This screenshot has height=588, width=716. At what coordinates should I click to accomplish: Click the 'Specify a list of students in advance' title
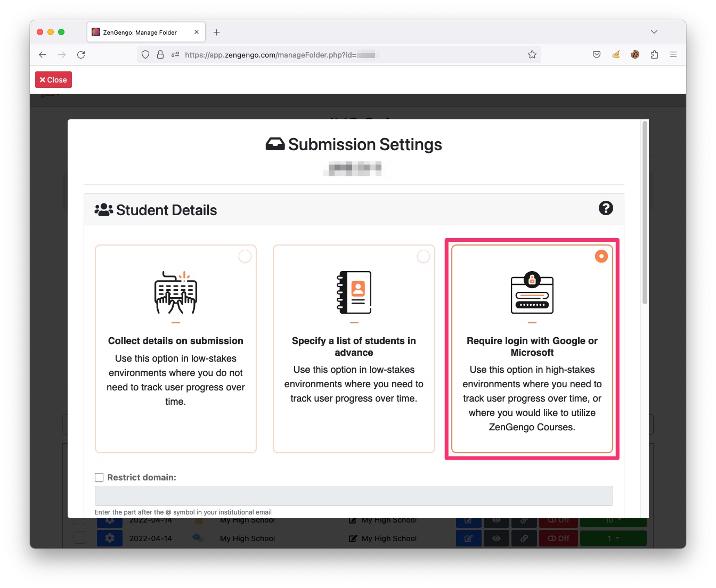[354, 347]
